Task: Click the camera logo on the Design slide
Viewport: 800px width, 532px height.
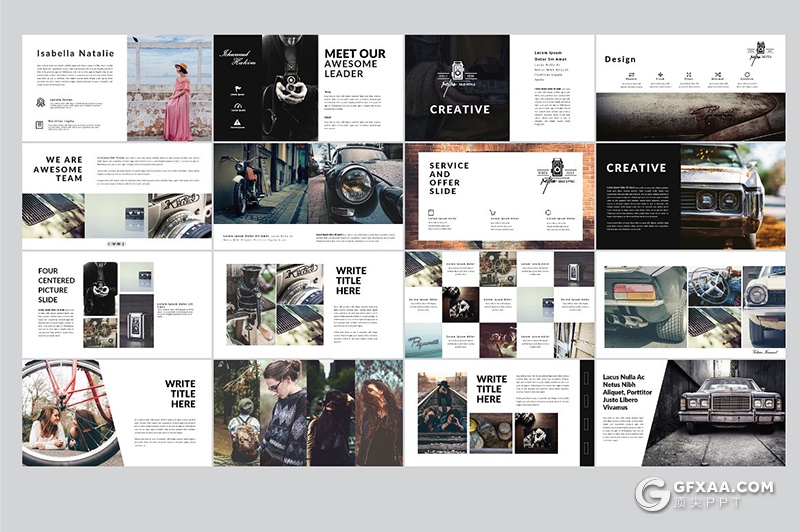Action: click(760, 51)
